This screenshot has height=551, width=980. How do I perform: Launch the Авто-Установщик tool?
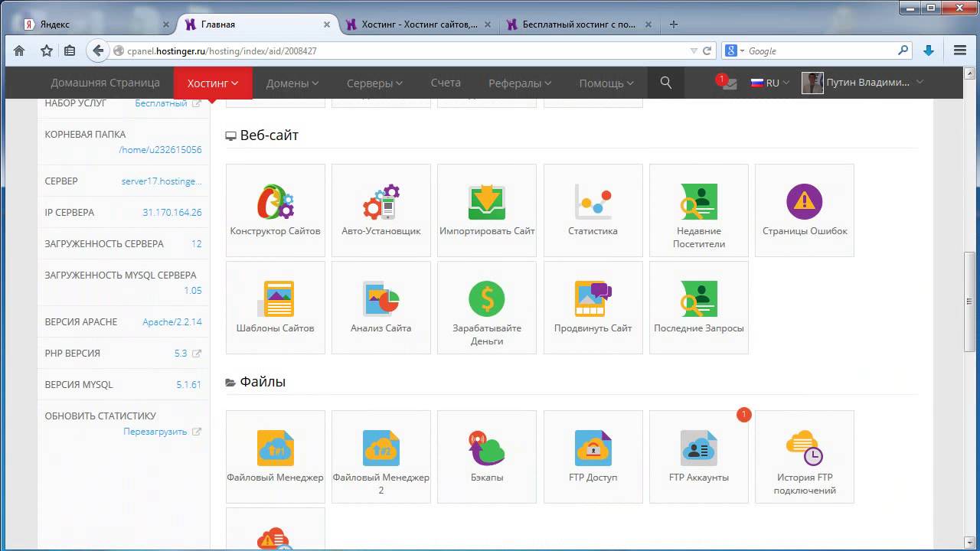point(381,210)
